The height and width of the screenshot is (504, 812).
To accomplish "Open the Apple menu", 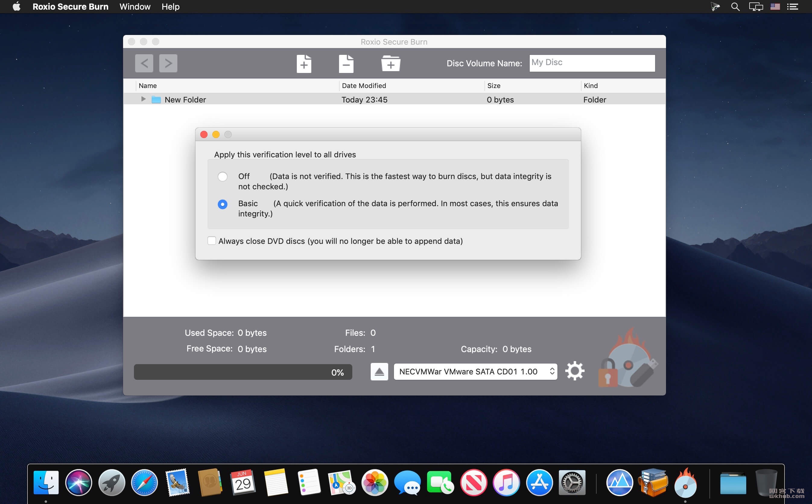I will (16, 7).
